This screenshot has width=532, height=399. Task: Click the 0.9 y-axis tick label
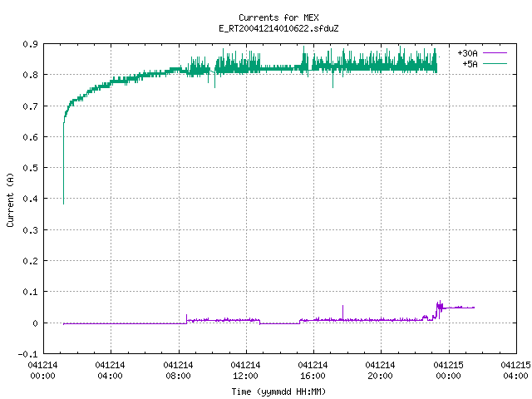click(x=31, y=44)
